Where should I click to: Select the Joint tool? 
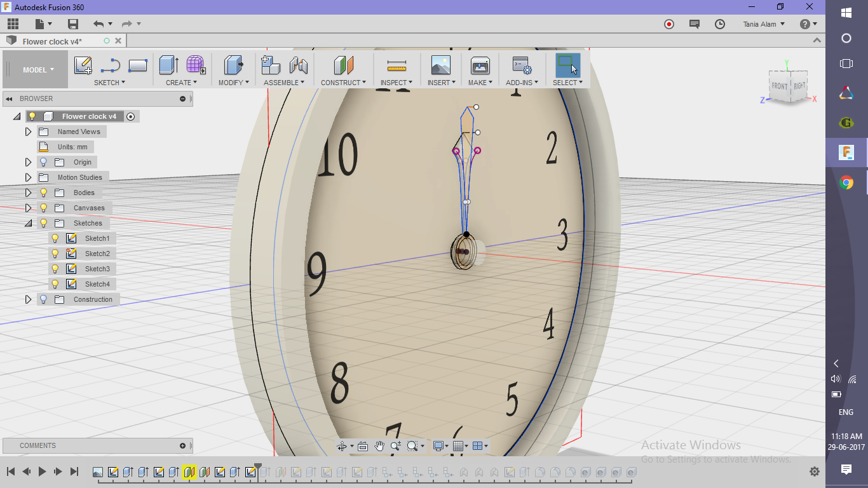click(298, 65)
